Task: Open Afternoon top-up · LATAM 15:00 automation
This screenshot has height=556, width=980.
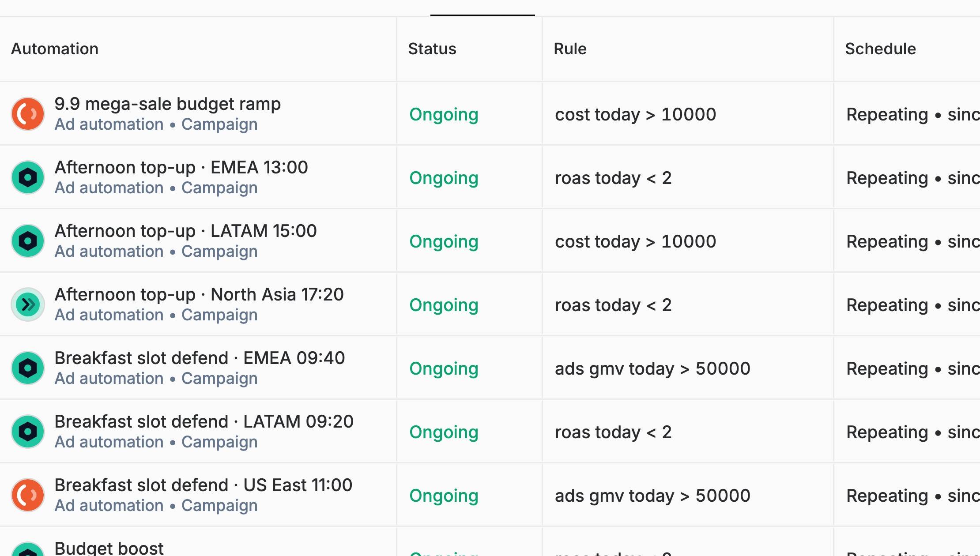Action: coord(186,231)
